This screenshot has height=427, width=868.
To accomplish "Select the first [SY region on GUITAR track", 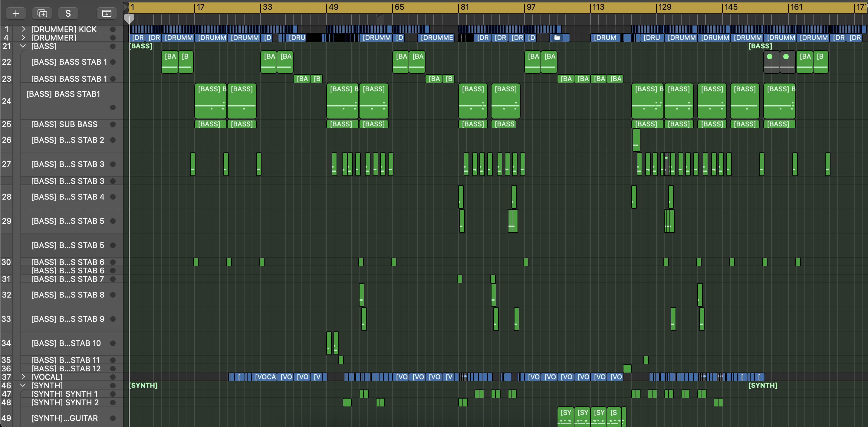I will 566,417.
